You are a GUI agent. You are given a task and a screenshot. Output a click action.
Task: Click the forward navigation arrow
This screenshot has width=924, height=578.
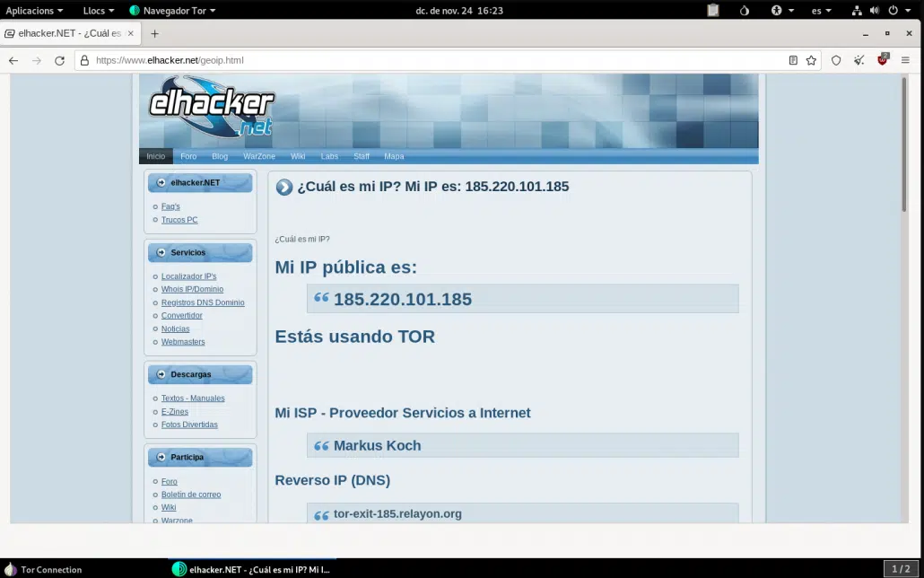(37, 60)
